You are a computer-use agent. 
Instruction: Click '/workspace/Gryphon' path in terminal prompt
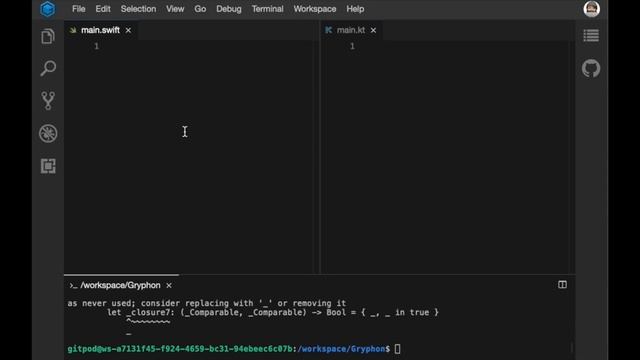(x=341, y=349)
